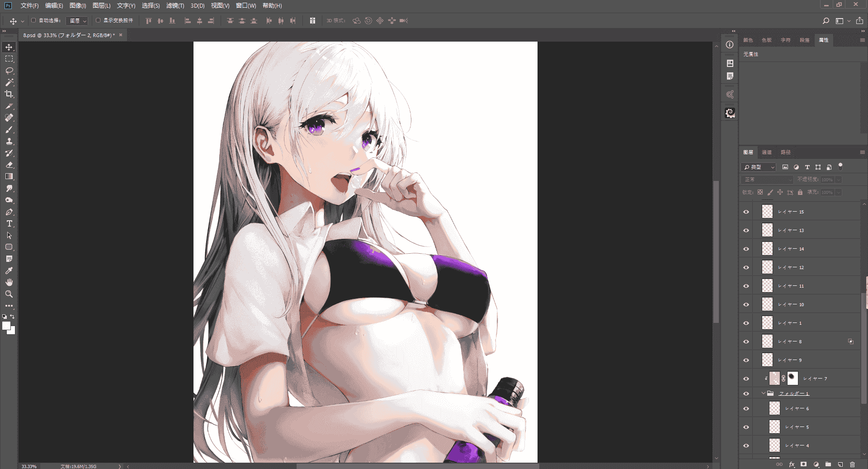Select the Zoom tool
This screenshot has width=868, height=469.
9,294
